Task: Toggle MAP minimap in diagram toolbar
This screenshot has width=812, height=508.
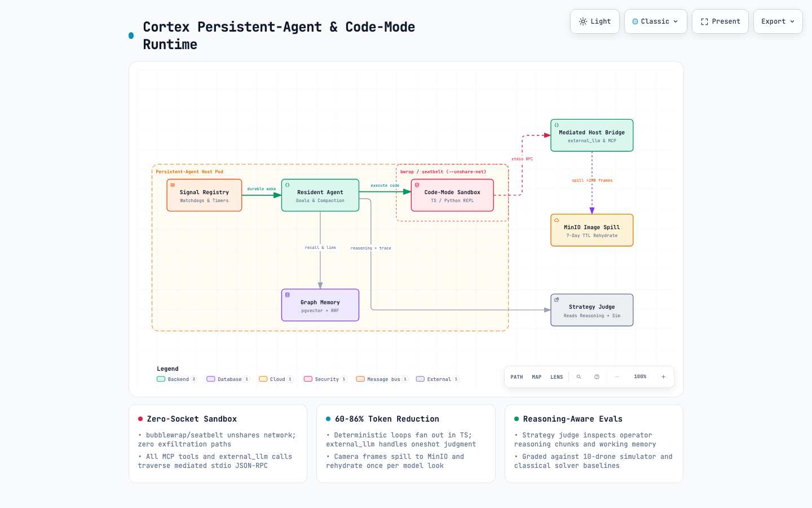Action: tap(537, 377)
